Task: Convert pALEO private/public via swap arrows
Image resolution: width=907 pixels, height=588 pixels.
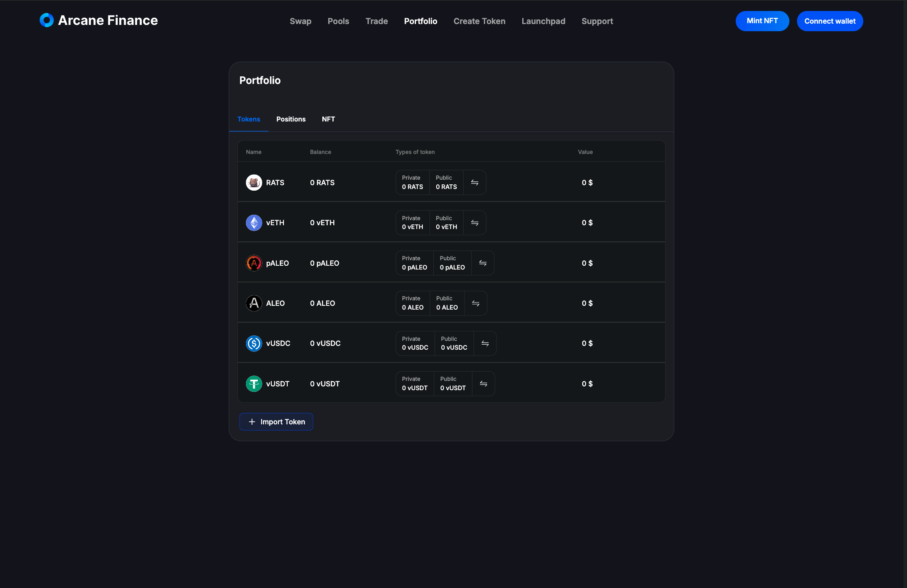Action: pos(483,263)
